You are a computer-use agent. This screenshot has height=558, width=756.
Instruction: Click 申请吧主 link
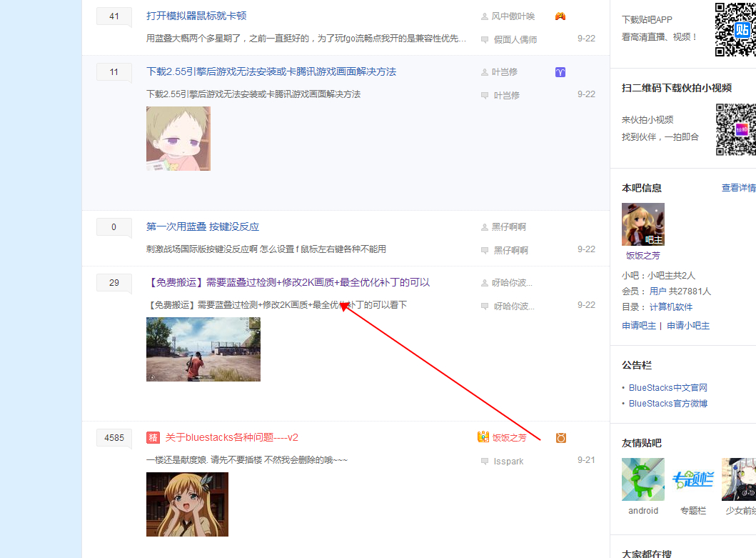pos(639,326)
